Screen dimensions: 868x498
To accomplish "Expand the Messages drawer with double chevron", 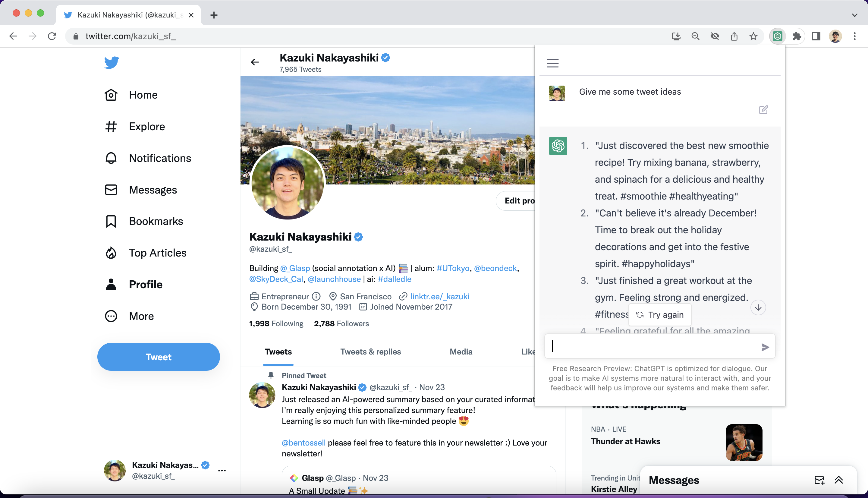I will (x=838, y=480).
